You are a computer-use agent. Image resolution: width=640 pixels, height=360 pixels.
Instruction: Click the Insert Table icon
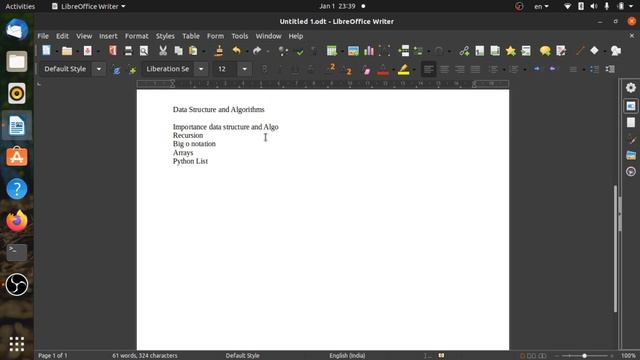(331, 51)
